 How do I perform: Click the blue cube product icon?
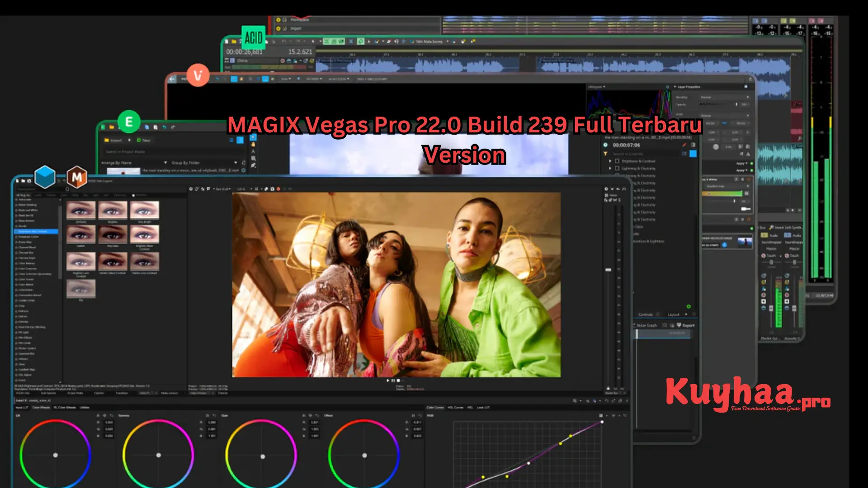pos(45,177)
